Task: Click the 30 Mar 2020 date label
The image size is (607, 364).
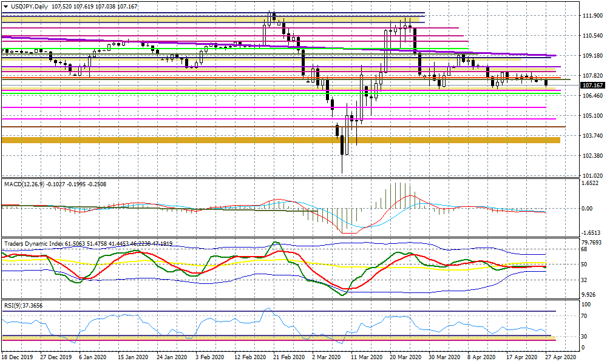Action: point(444,357)
